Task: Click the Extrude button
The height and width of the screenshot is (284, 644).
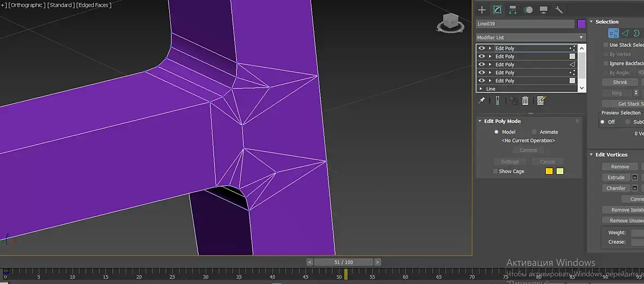Action: coord(616,177)
